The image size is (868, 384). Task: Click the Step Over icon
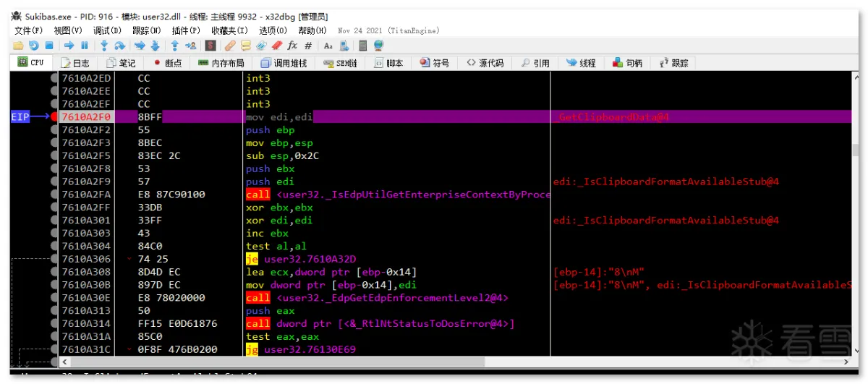[120, 46]
